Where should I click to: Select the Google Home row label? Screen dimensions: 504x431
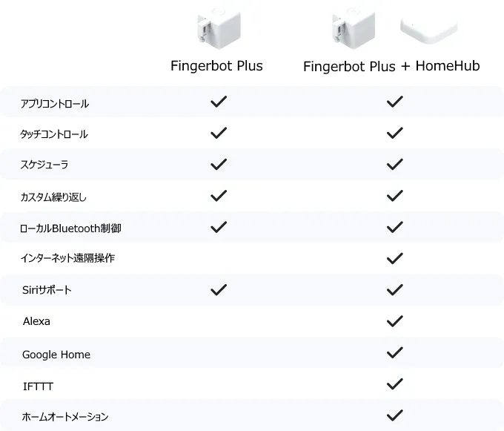pyautogui.click(x=56, y=355)
